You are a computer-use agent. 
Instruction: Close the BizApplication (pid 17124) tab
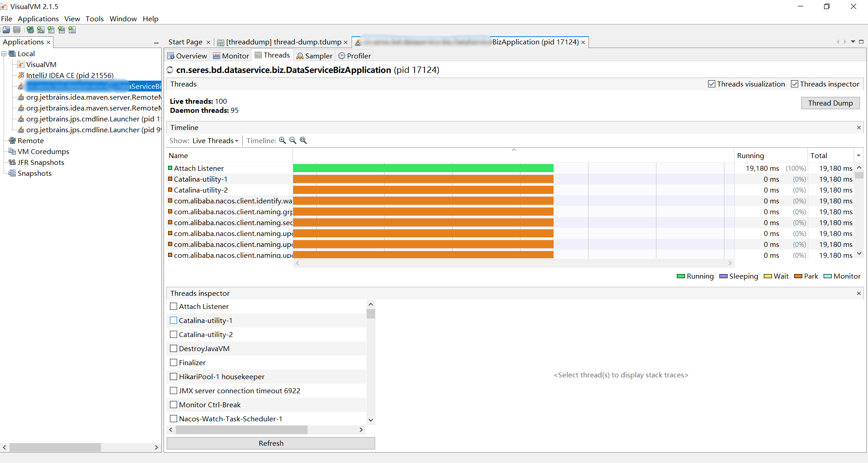(x=583, y=42)
